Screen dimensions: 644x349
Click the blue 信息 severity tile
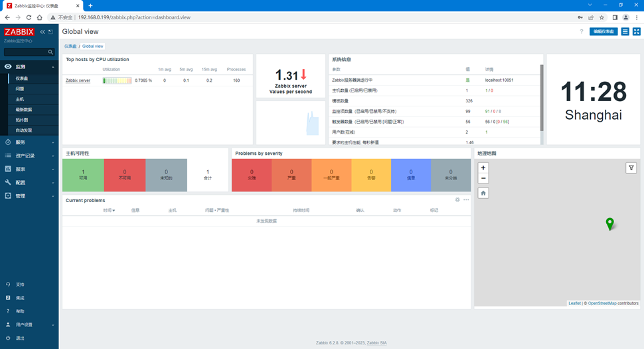tap(411, 175)
